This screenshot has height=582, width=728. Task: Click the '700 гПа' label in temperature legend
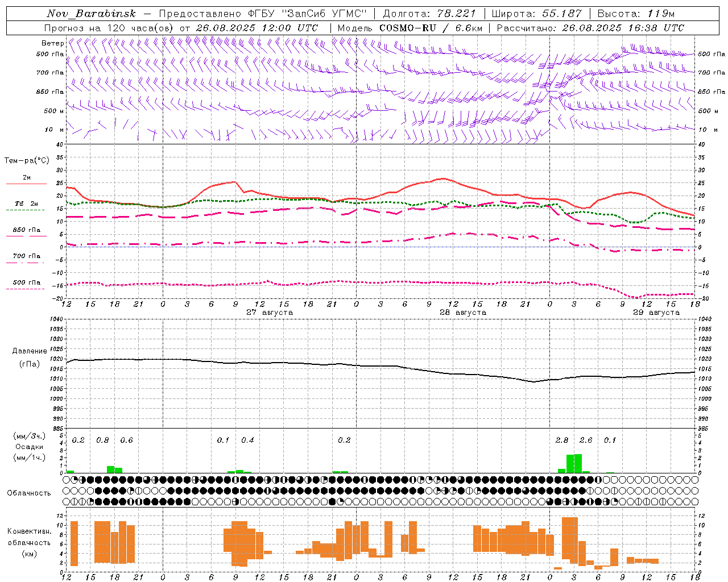click(x=27, y=256)
